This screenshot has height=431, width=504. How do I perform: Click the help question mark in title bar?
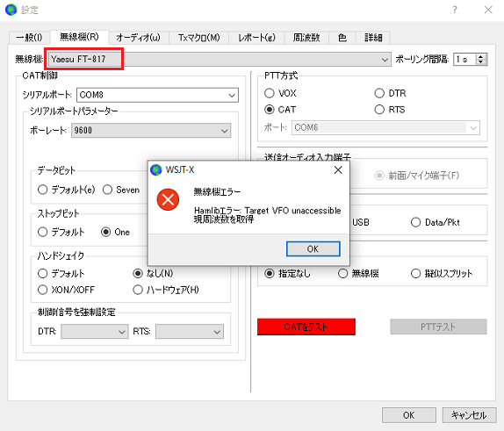[x=455, y=10]
